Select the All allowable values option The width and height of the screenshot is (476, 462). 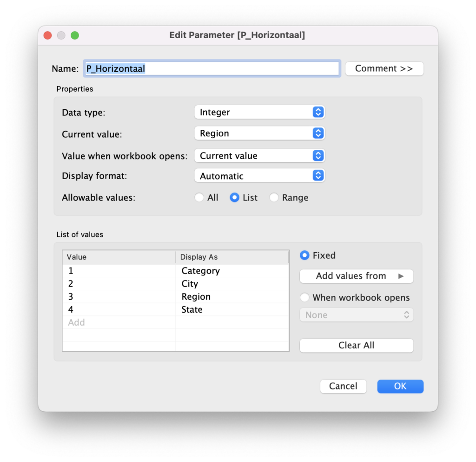(x=199, y=198)
